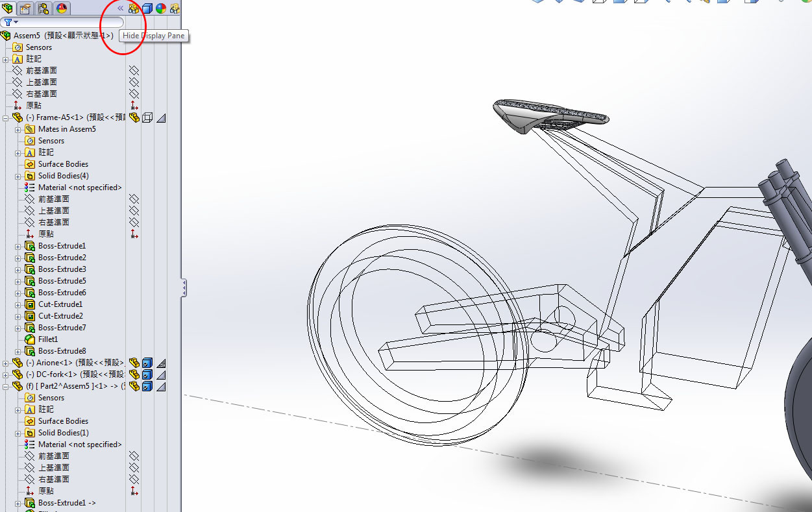Toggle Frame-A5 component hide/show icon
Image resolution: width=812 pixels, height=512 pixels.
tap(134, 117)
